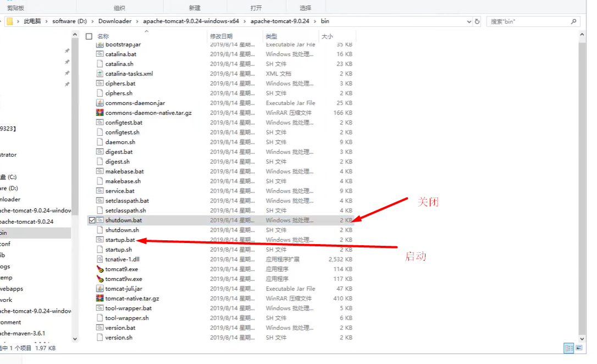Go to 此电脑 in breadcrumb
The height and width of the screenshot is (364, 597).
(x=32, y=21)
